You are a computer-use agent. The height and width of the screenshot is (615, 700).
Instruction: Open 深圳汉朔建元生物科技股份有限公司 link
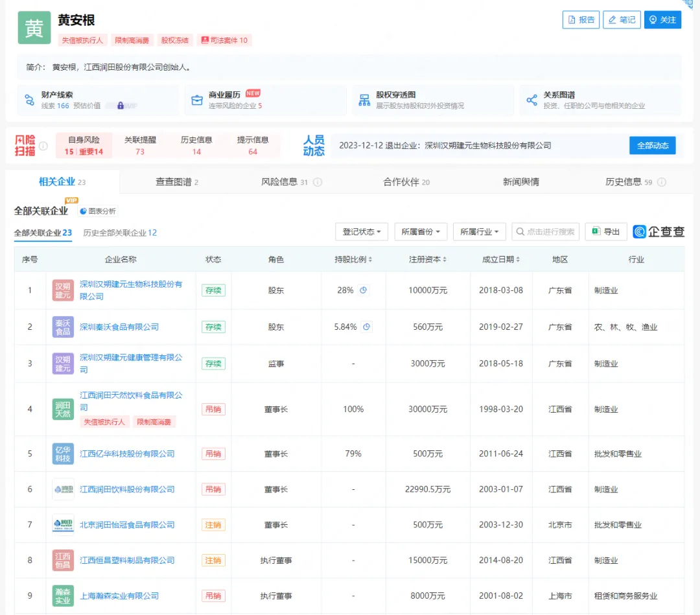[x=131, y=290]
